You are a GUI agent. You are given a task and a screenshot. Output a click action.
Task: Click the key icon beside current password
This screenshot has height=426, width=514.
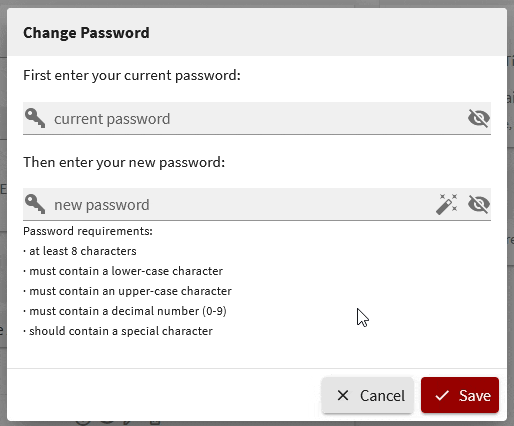35,118
